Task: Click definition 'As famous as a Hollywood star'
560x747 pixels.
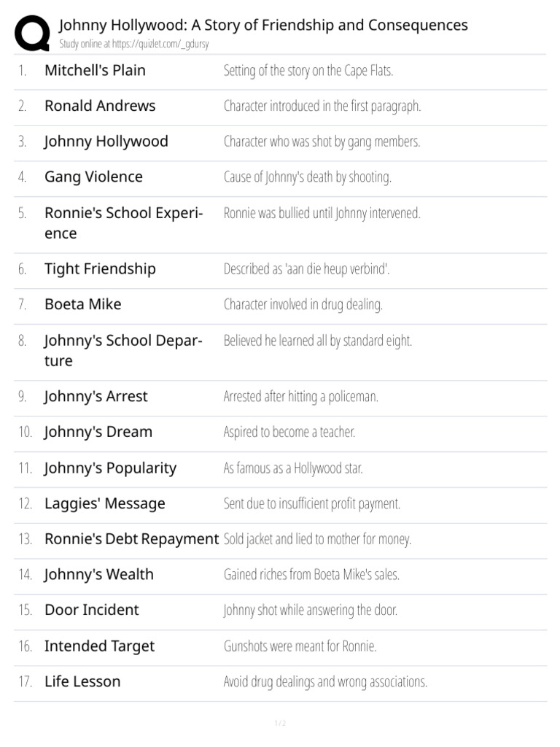Action: (292, 468)
